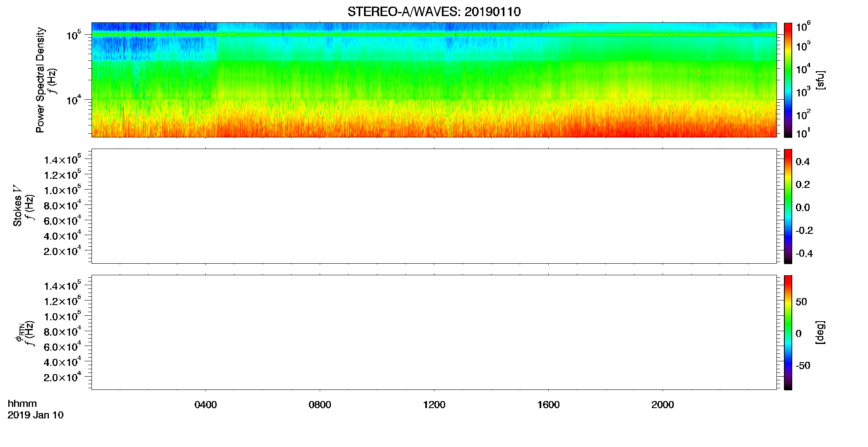Click the 6.0×10^4 tick in phi RTN panel
This screenshot has height=447, width=868.
[63, 346]
